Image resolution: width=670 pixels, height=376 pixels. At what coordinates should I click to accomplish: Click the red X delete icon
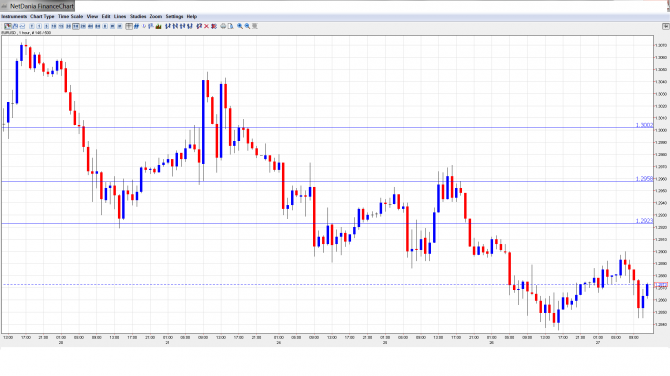[206, 26]
